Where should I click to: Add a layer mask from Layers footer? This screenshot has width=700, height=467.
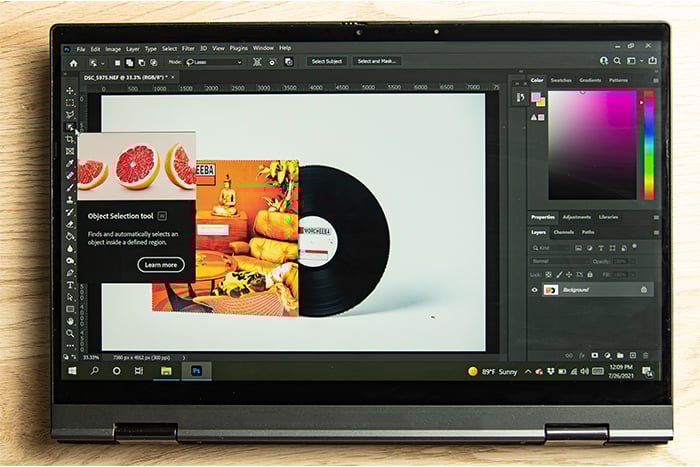(595, 355)
